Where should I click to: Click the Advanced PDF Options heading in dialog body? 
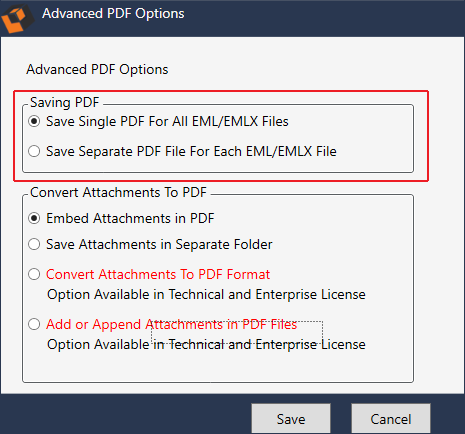point(97,70)
